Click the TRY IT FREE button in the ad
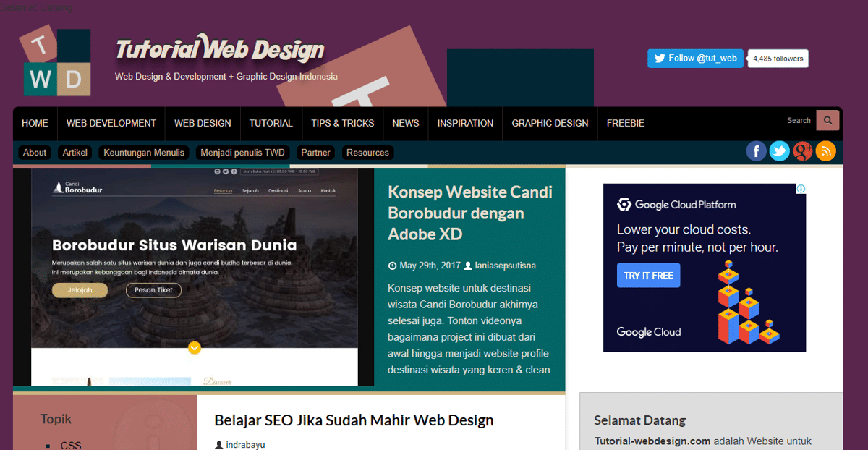The width and height of the screenshot is (868, 450). pos(648,275)
